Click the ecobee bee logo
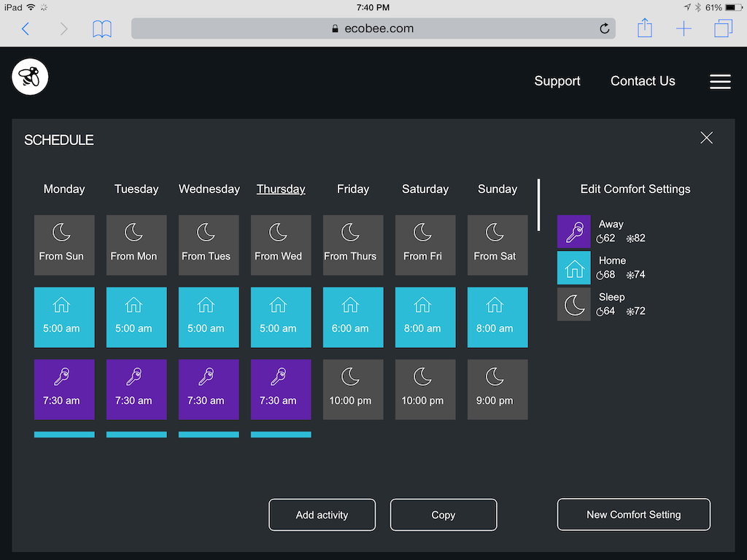This screenshot has width=747, height=560. 30,77
